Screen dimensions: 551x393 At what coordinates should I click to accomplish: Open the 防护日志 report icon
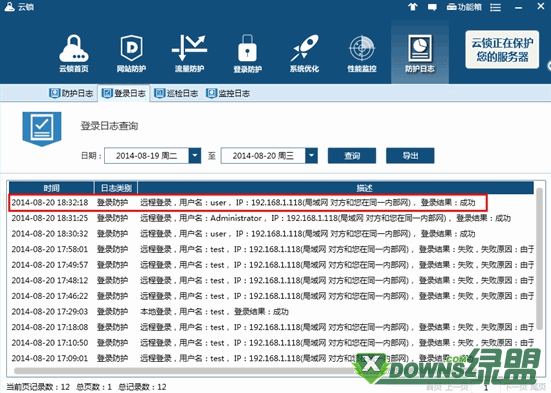420,53
